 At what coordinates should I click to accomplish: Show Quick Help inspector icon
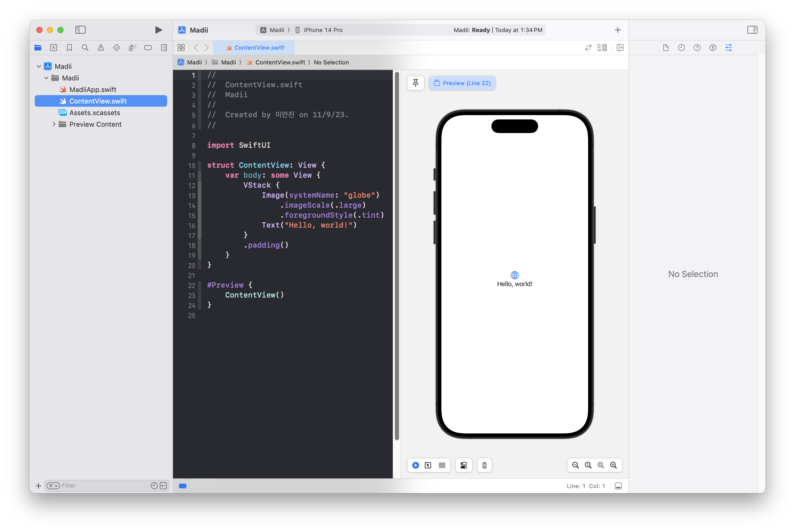coord(697,48)
